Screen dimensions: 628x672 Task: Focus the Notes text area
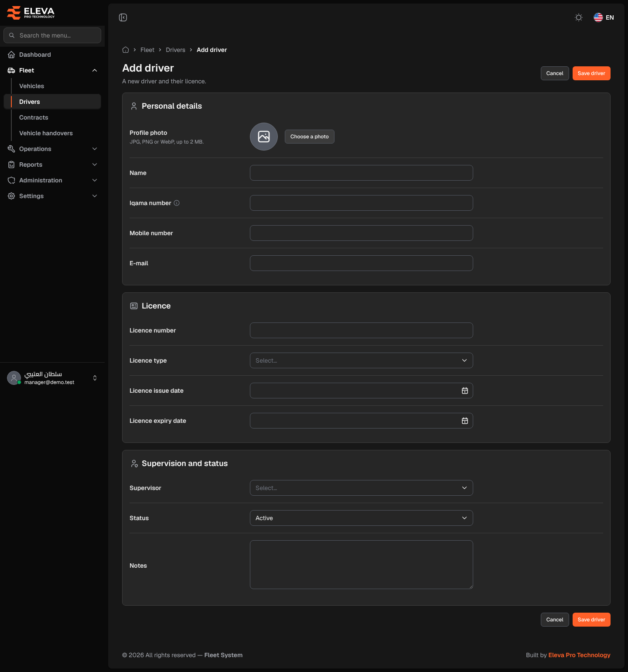(x=362, y=565)
